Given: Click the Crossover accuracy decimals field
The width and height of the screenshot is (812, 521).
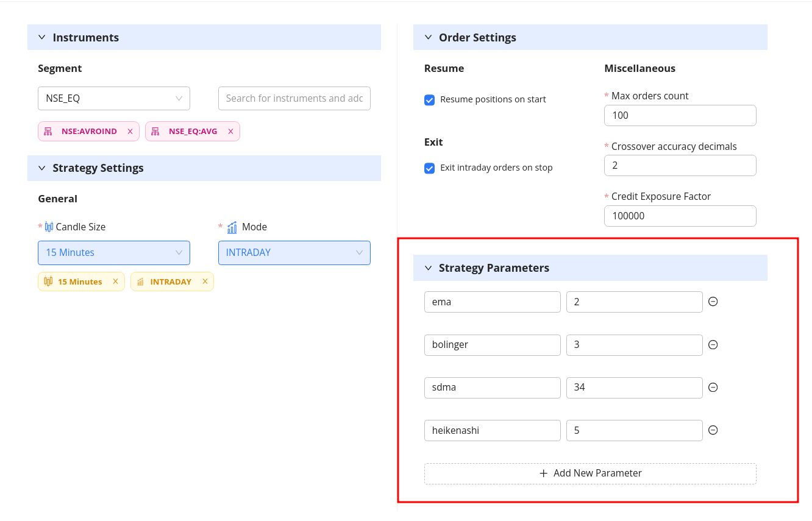Looking at the screenshot, I should coord(680,165).
